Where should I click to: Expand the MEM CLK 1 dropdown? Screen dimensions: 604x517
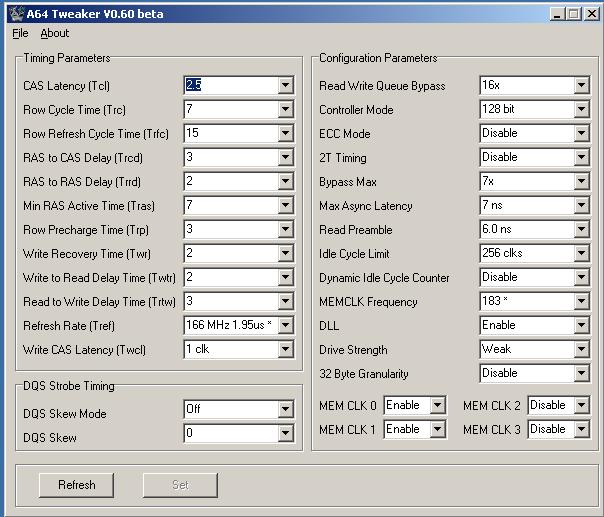click(x=438, y=429)
